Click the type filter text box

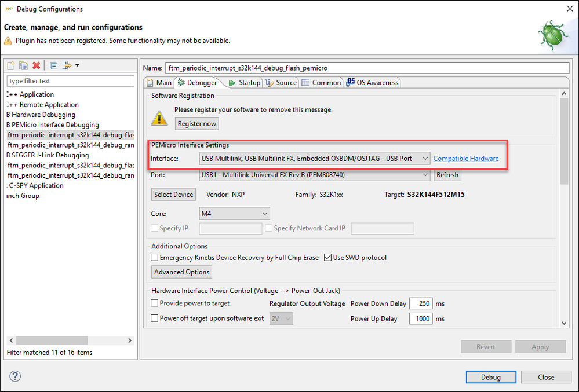(x=71, y=81)
